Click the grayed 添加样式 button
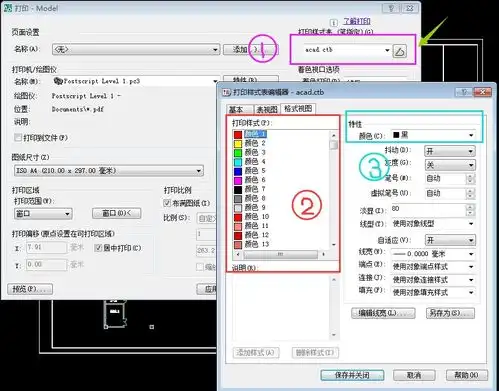The width and height of the screenshot is (499, 391). coord(256,352)
